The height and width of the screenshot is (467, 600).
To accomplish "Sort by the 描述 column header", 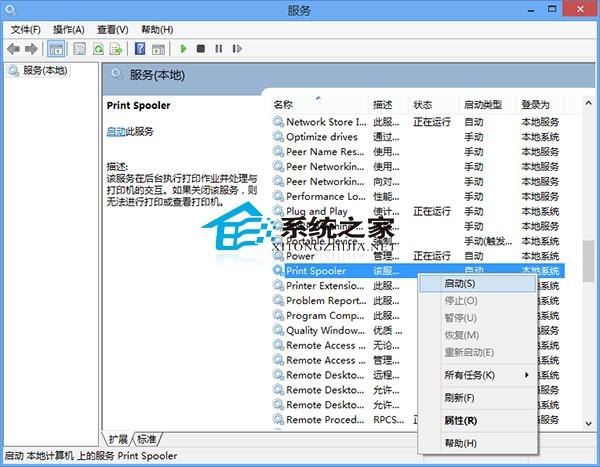I will [x=389, y=104].
